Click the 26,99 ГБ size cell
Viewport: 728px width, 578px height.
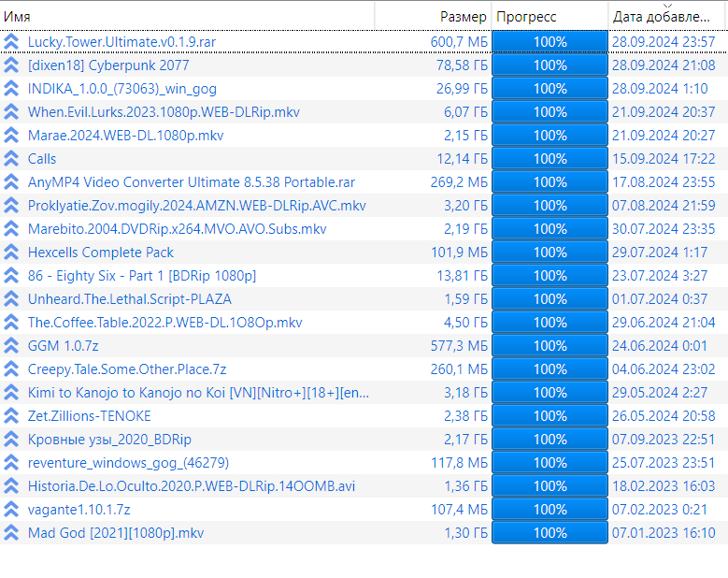(462, 89)
